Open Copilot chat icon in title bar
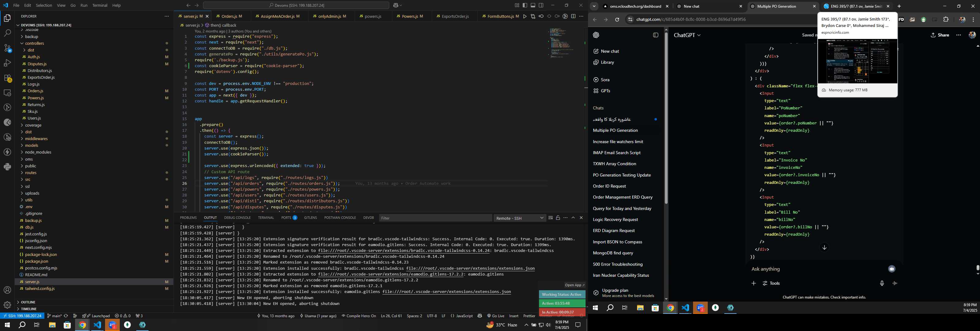 396,5
